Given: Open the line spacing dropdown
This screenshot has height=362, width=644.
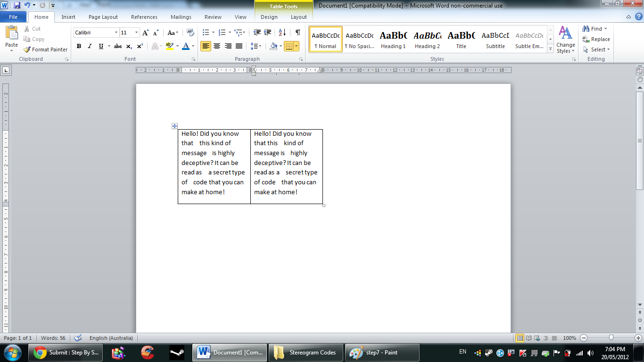Looking at the screenshot, I should [258, 46].
